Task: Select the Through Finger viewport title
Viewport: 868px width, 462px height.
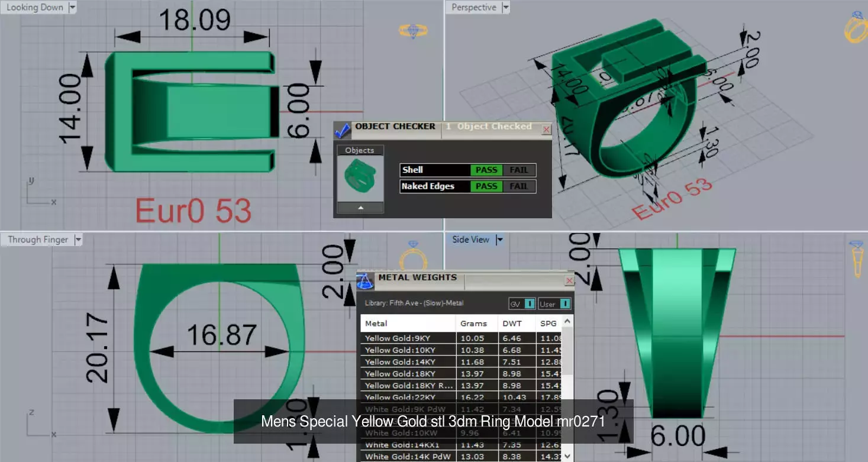Action: (x=38, y=240)
